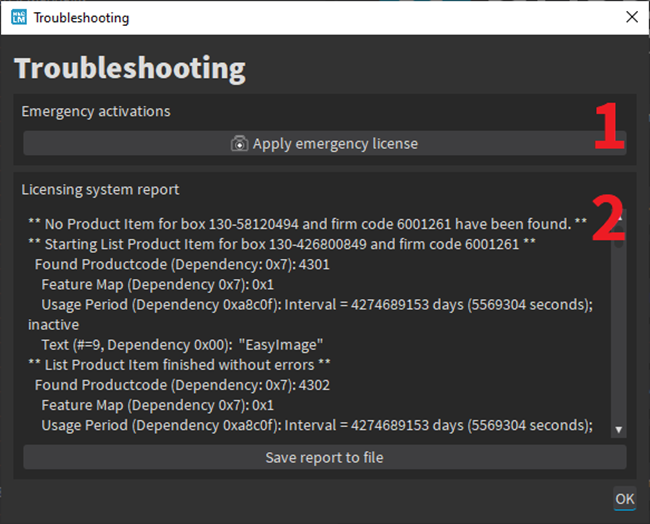The height and width of the screenshot is (524, 650).
Task: Save report to file
Action: click(x=324, y=458)
